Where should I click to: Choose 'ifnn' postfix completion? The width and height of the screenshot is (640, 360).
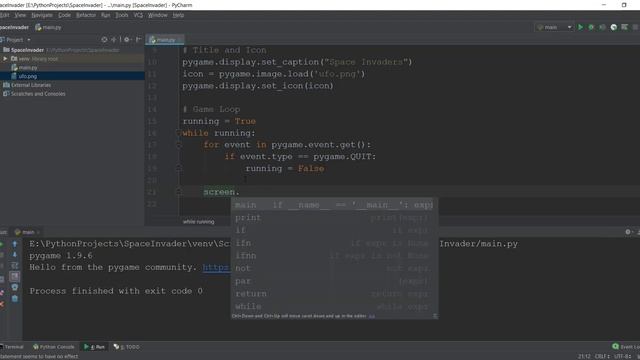pos(334,256)
